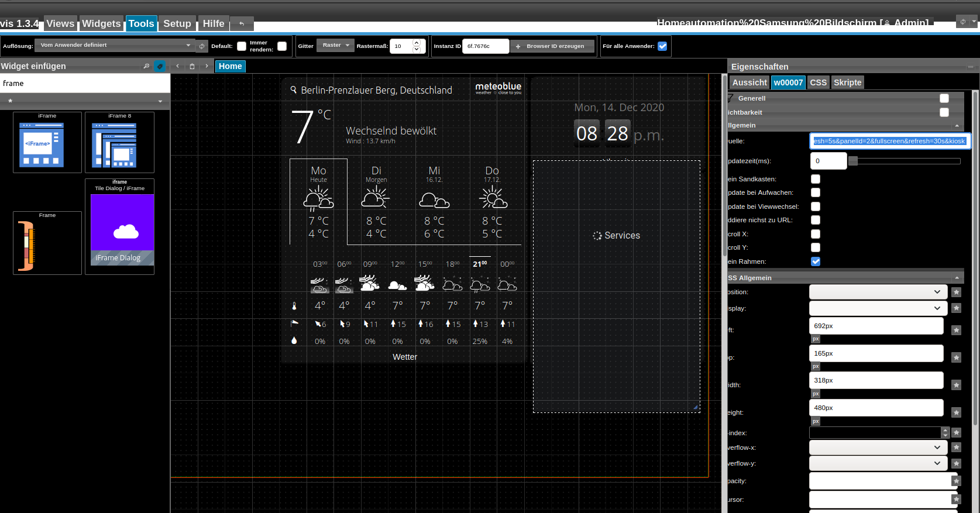Viewport: 980px width, 513px height.
Task: Click the Updatezeit slider handle
Action: [853, 161]
